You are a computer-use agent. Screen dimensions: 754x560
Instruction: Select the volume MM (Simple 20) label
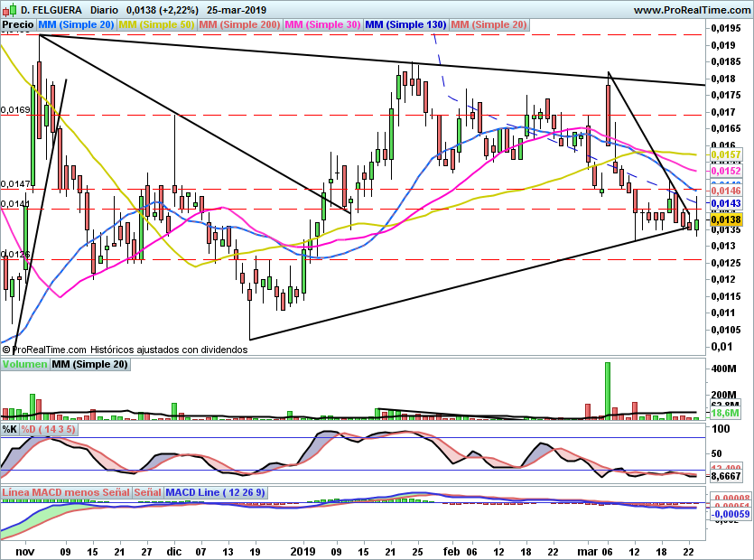click(x=89, y=364)
